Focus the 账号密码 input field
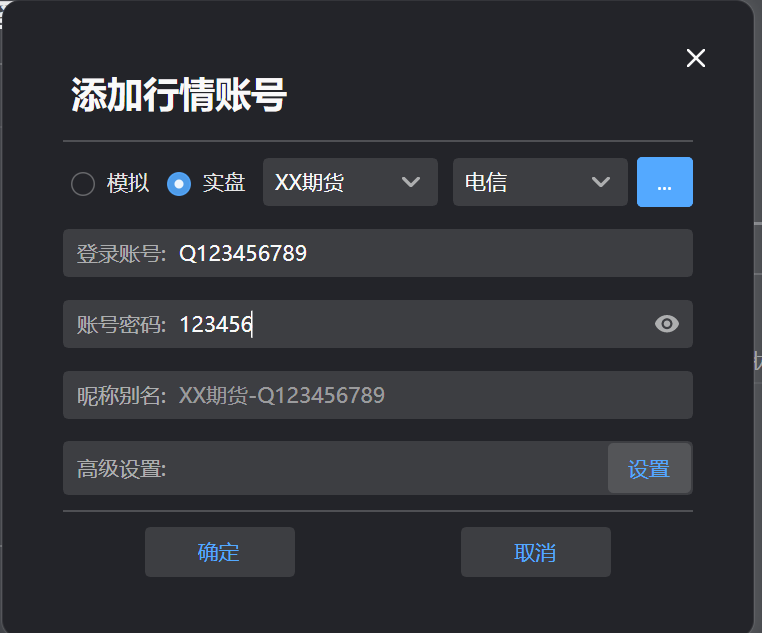The image size is (762, 633). (x=378, y=324)
